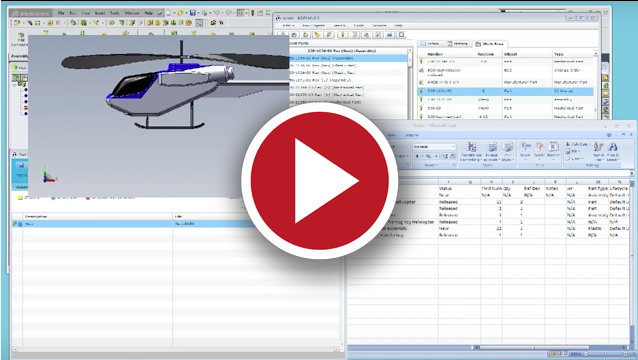Click the SolidWorks New document icon
Image resolution: width=638 pixels, height=360 pixels.
pos(168,13)
